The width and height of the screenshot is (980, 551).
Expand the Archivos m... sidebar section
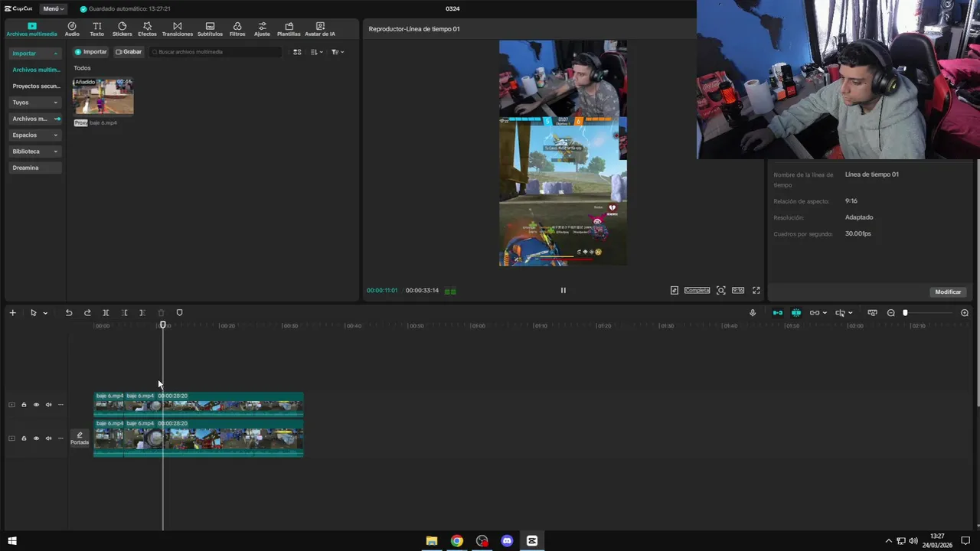point(35,119)
